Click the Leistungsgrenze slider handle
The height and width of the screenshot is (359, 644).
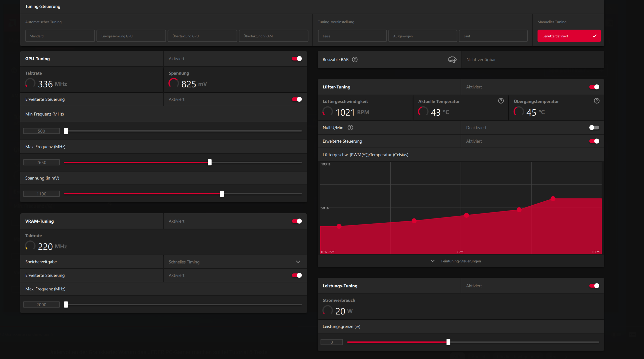click(x=448, y=342)
